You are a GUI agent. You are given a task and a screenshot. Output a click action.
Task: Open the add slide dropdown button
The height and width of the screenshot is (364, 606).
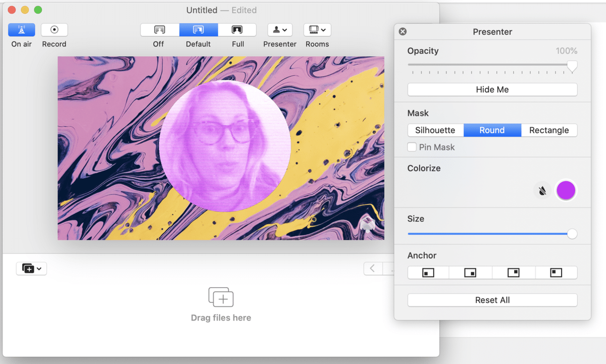(x=31, y=269)
